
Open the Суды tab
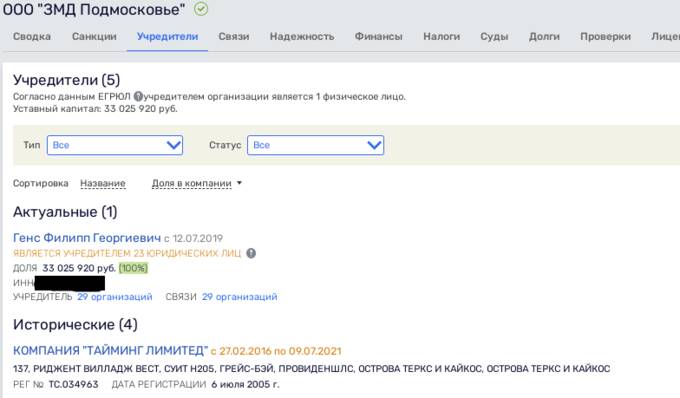[x=494, y=36]
